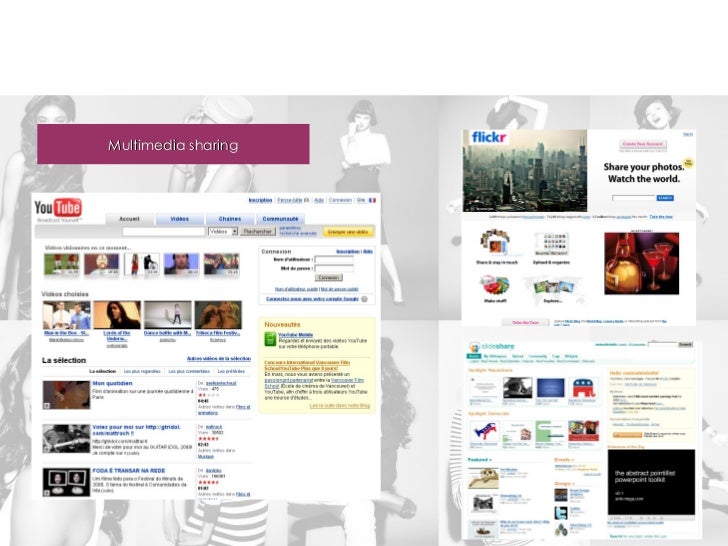Select 'Les plus commentées' sub-tab
This screenshot has width=728, height=546.
pos(189,371)
